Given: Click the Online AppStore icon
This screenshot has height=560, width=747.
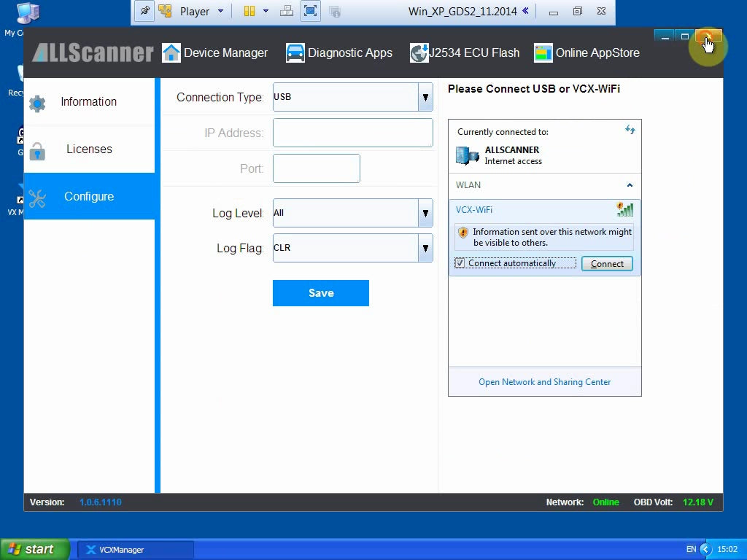Looking at the screenshot, I should (543, 53).
